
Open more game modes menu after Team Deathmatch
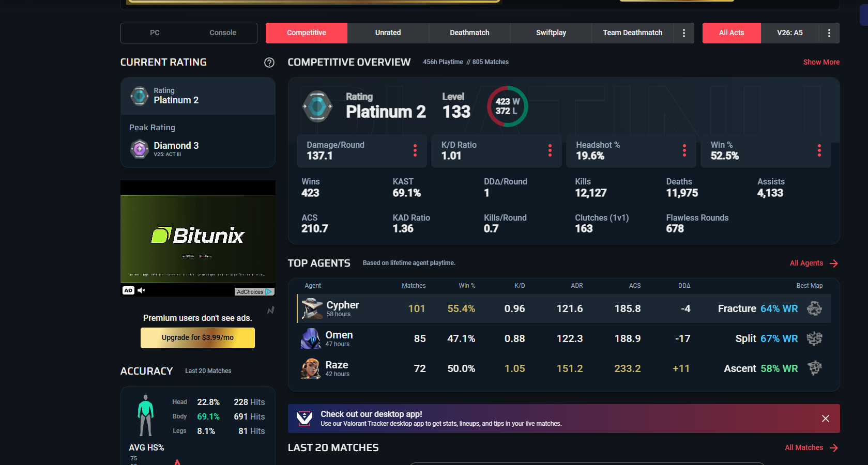[684, 33]
